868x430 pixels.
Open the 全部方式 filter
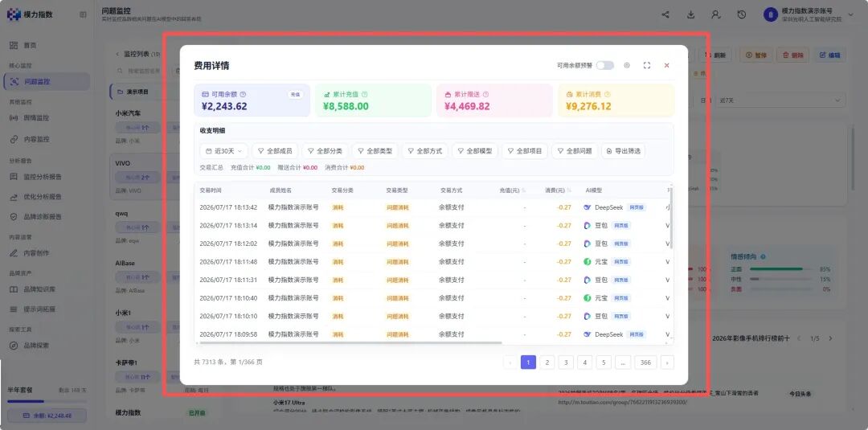point(425,151)
